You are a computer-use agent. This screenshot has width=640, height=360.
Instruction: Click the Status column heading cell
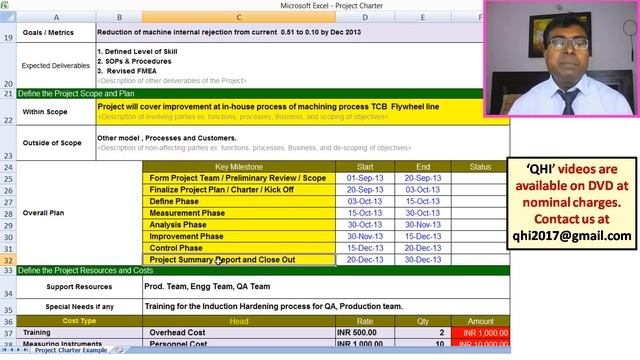tap(480, 167)
